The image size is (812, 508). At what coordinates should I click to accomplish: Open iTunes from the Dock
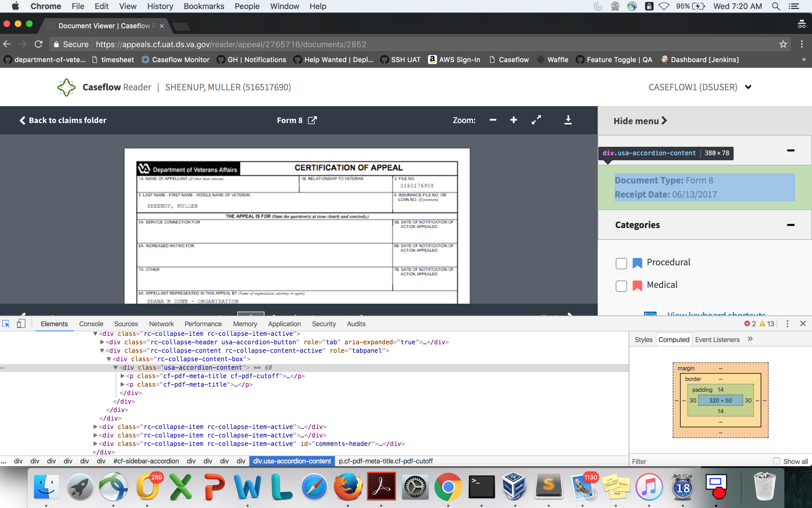649,487
